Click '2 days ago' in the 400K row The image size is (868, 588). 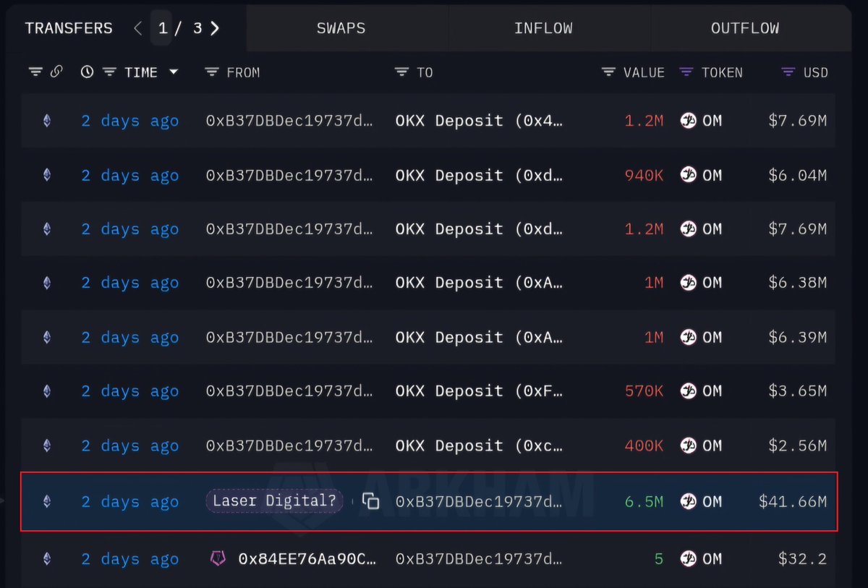[129, 446]
